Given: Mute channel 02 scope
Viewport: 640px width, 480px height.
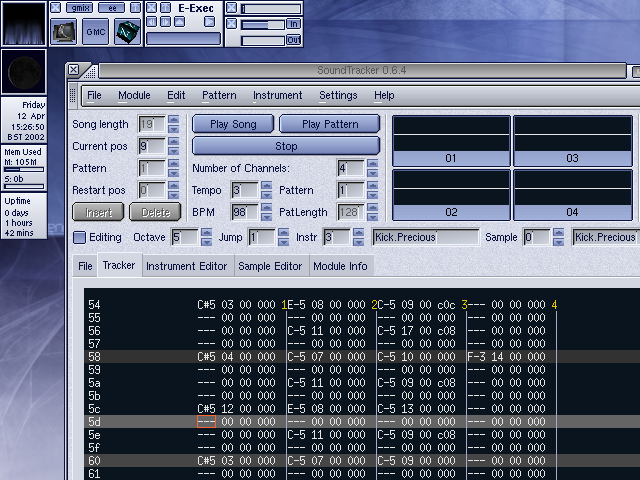Looking at the screenshot, I should [x=451, y=195].
